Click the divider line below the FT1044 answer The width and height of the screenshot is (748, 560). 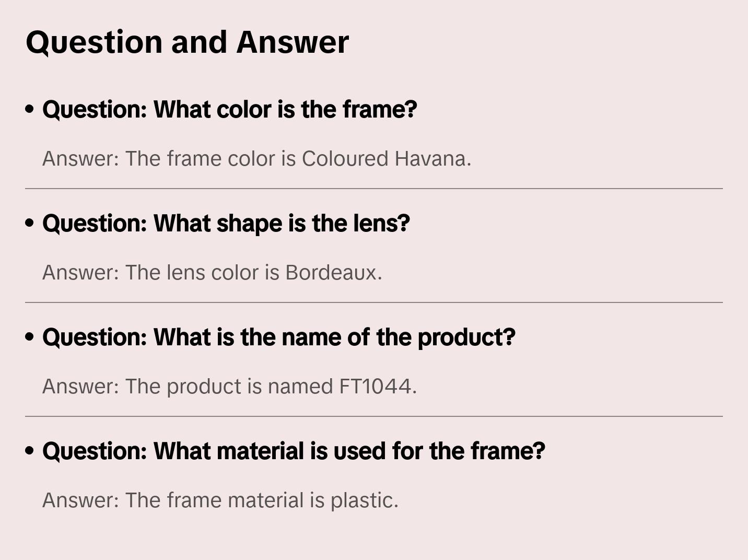374,416
